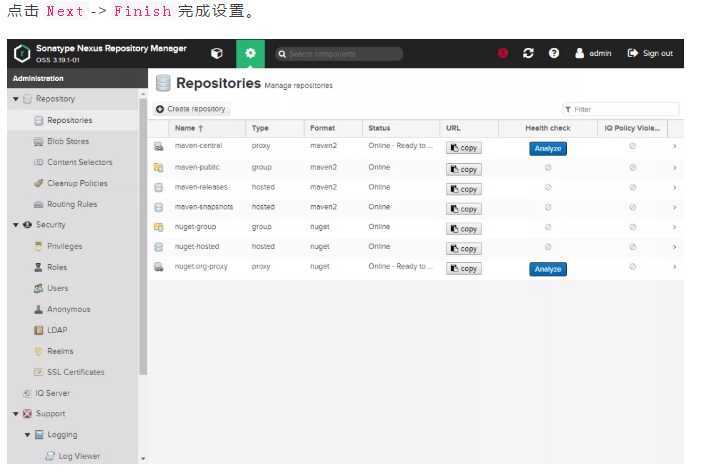Refresh the page with the refresh icon
The width and height of the screenshot is (706, 472).
(528, 54)
